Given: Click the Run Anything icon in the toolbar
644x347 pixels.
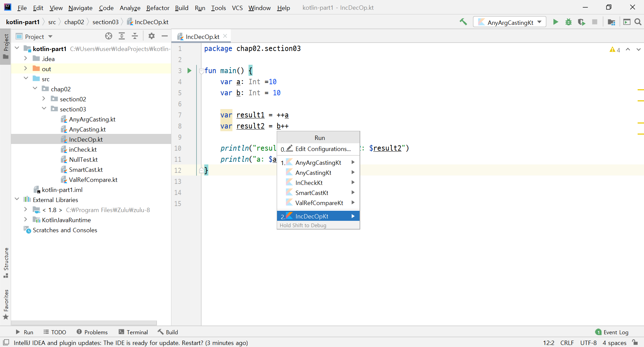Looking at the screenshot, I should click(x=627, y=22).
